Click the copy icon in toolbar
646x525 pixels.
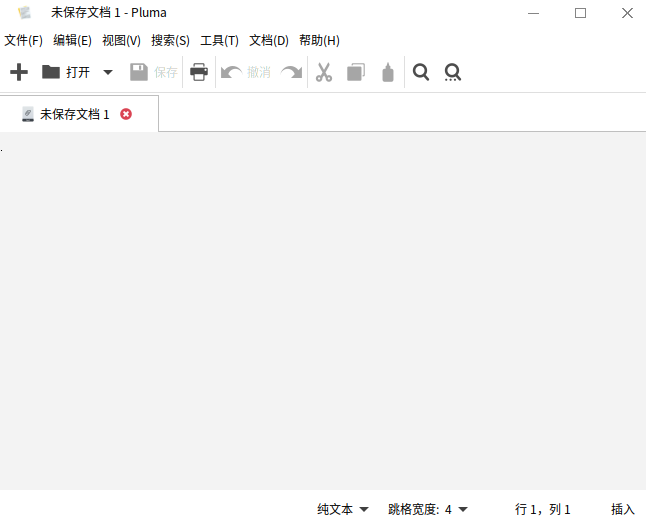355,72
